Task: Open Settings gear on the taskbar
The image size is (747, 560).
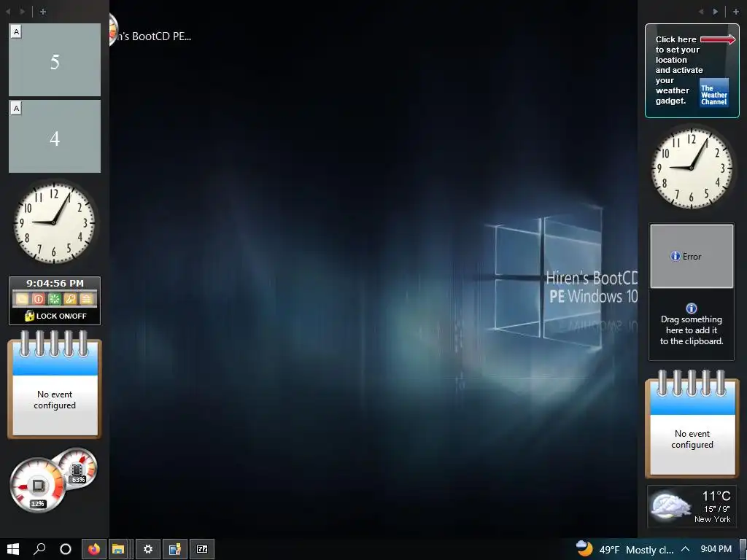Action: 148,549
